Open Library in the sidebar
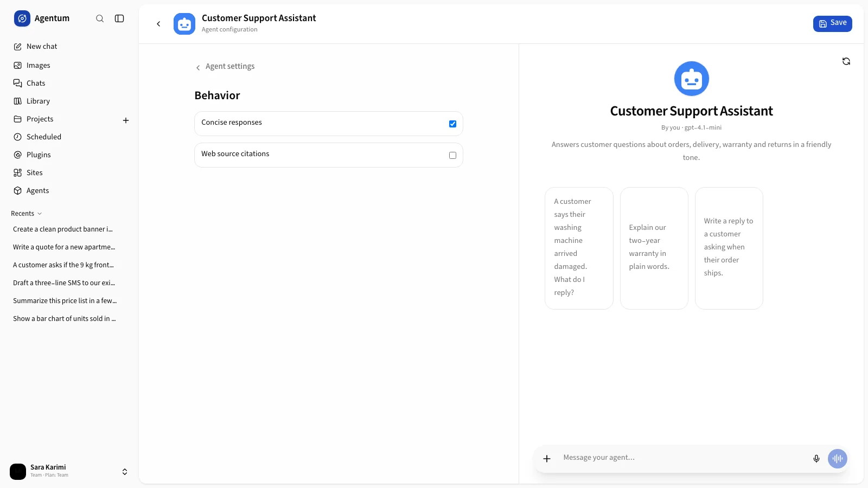The width and height of the screenshot is (868, 488). [69, 101]
